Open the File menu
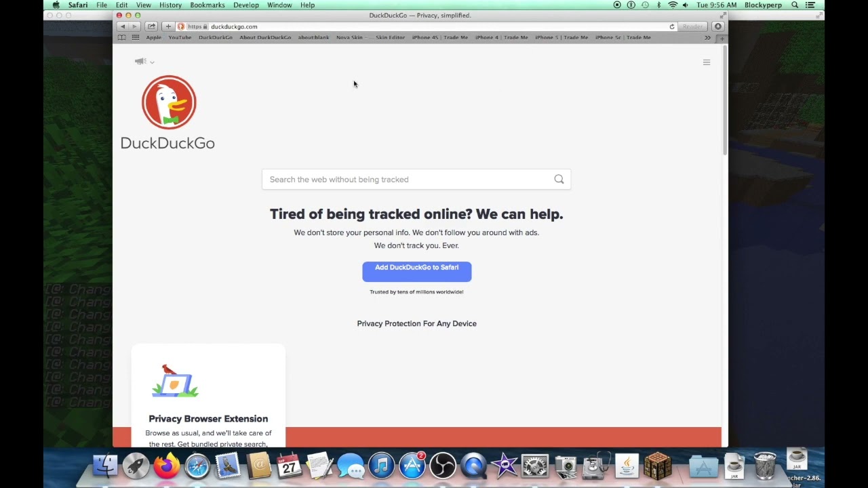 point(102,5)
